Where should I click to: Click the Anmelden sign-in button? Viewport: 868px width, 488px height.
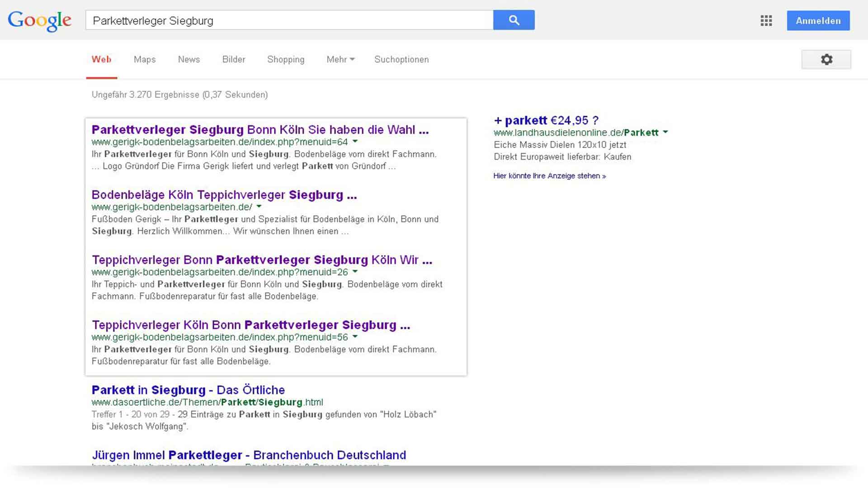point(818,21)
